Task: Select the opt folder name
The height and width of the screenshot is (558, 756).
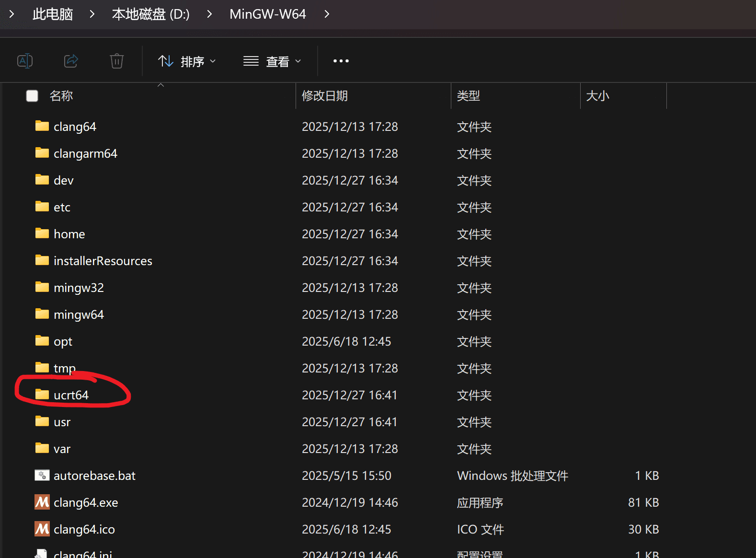Action: (x=63, y=342)
